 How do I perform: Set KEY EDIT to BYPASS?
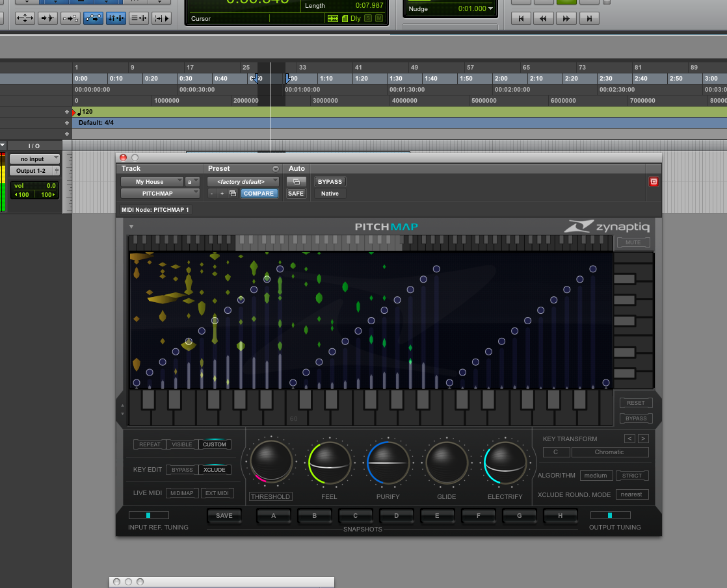click(182, 469)
